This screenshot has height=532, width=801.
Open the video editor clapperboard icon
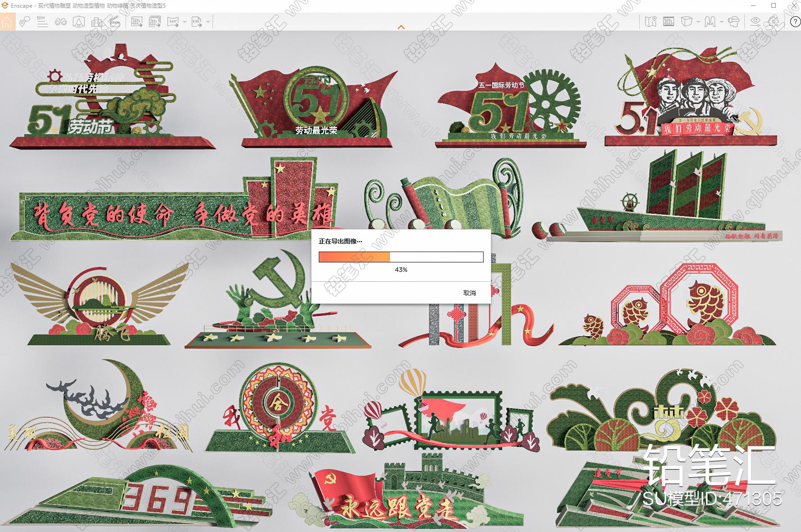click(115, 21)
